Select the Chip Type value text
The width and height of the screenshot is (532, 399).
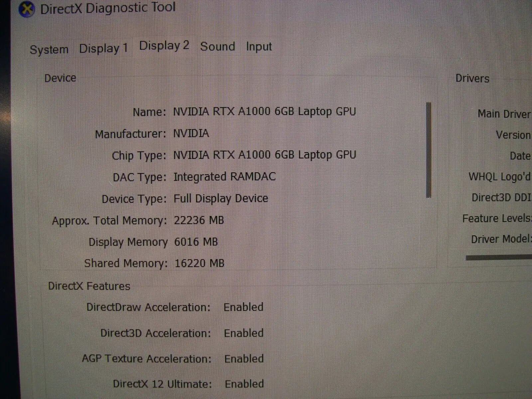point(265,155)
